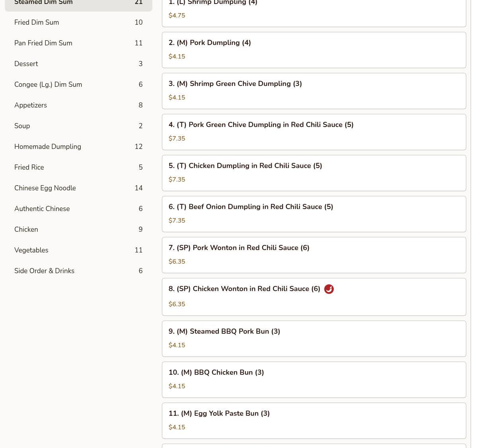Select Congee (Lg.) Dim Sum category
This screenshot has height=448, width=479.
click(x=78, y=84)
